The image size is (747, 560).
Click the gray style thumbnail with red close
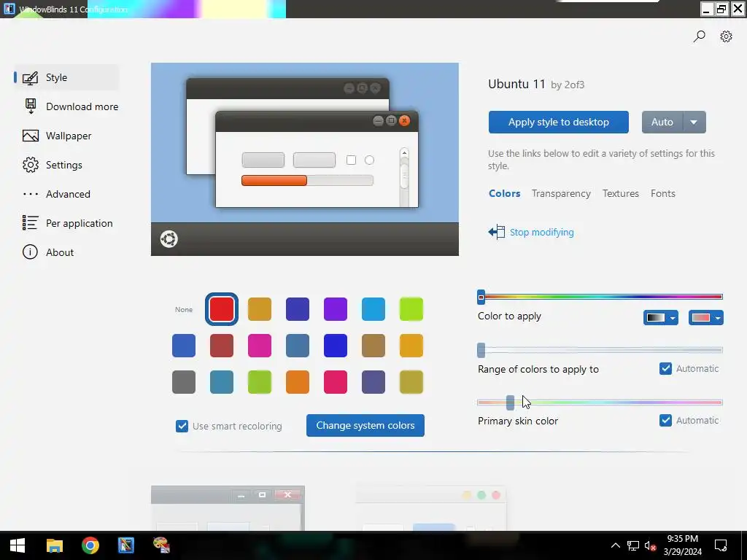(x=228, y=508)
